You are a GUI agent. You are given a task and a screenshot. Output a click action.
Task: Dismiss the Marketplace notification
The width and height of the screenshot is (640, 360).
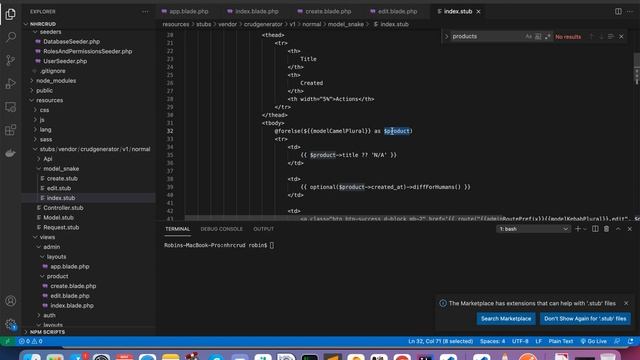click(x=626, y=303)
